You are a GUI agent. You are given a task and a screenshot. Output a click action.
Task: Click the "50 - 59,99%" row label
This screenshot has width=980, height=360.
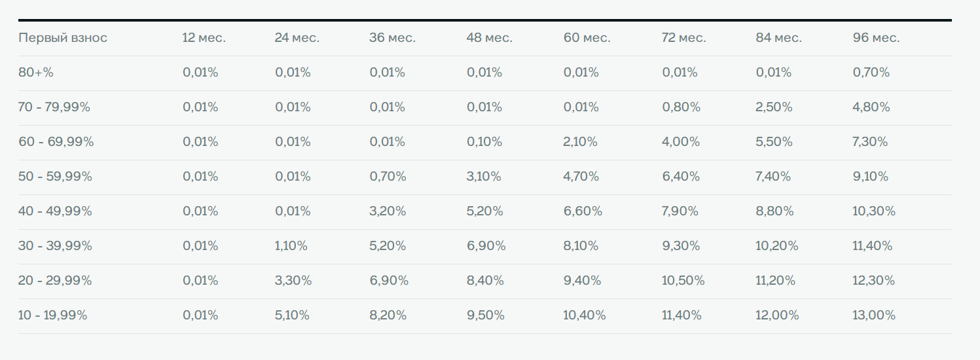click(x=56, y=177)
